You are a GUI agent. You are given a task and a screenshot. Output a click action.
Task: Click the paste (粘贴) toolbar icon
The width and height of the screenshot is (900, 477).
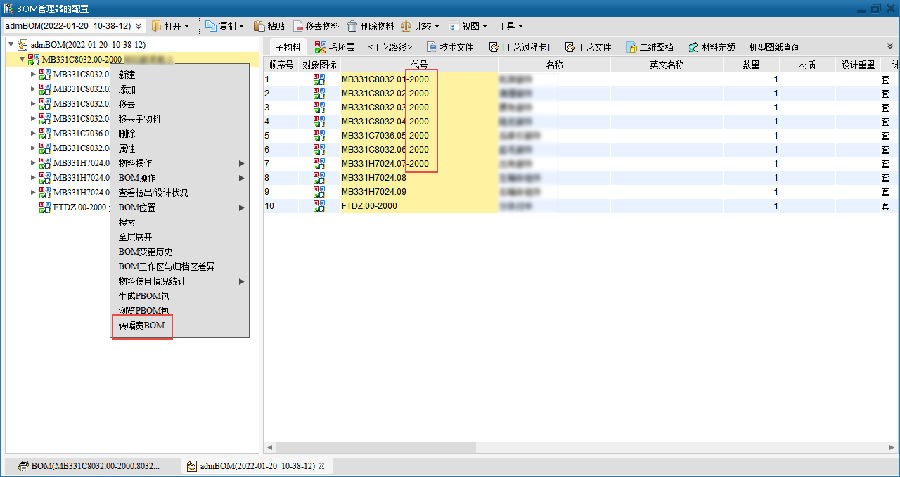tap(260, 25)
